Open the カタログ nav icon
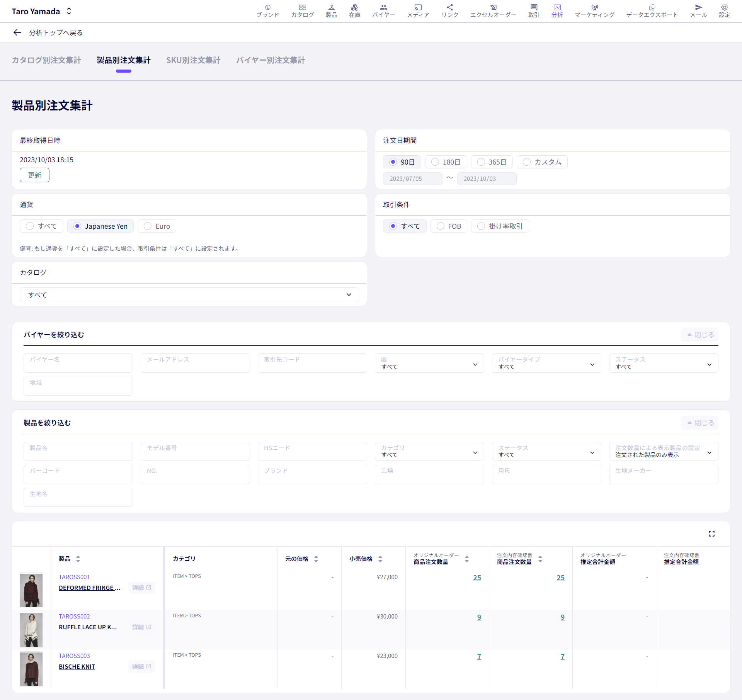This screenshot has height=700, width=742. (x=302, y=11)
